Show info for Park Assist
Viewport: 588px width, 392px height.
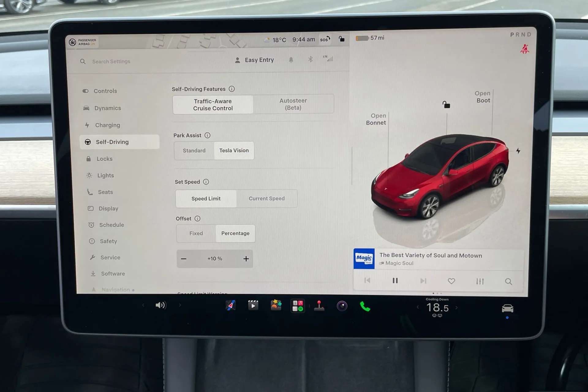pyautogui.click(x=207, y=135)
